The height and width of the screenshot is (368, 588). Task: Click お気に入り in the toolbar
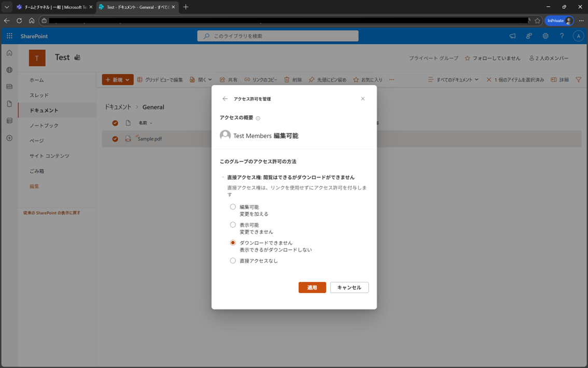pos(368,79)
